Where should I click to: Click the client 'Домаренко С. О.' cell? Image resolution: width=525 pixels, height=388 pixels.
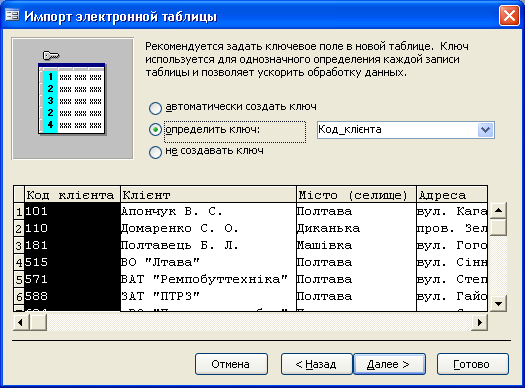coord(208,228)
